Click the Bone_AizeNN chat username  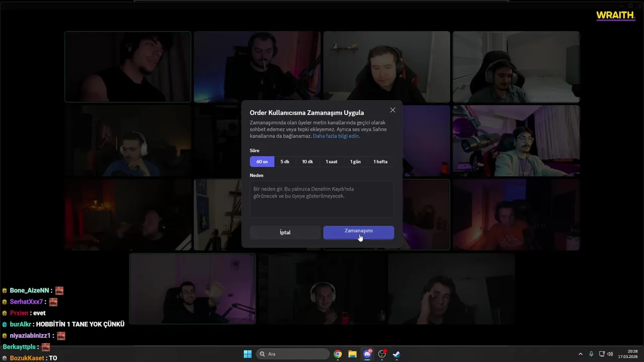(x=29, y=291)
